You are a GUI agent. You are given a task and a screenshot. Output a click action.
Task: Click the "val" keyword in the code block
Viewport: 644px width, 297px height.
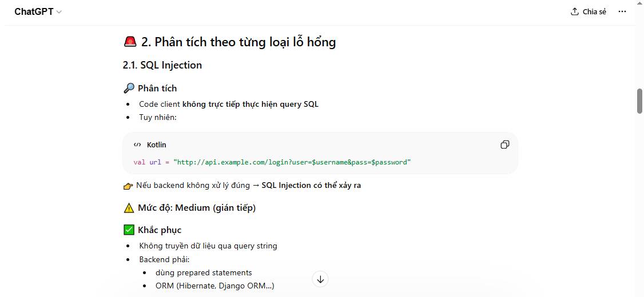139,162
